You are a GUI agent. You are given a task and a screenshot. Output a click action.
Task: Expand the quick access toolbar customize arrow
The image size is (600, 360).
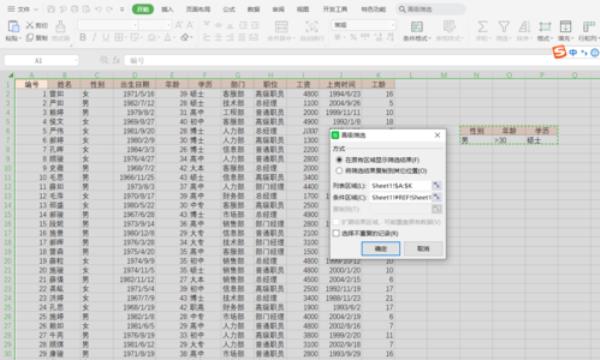[122, 9]
